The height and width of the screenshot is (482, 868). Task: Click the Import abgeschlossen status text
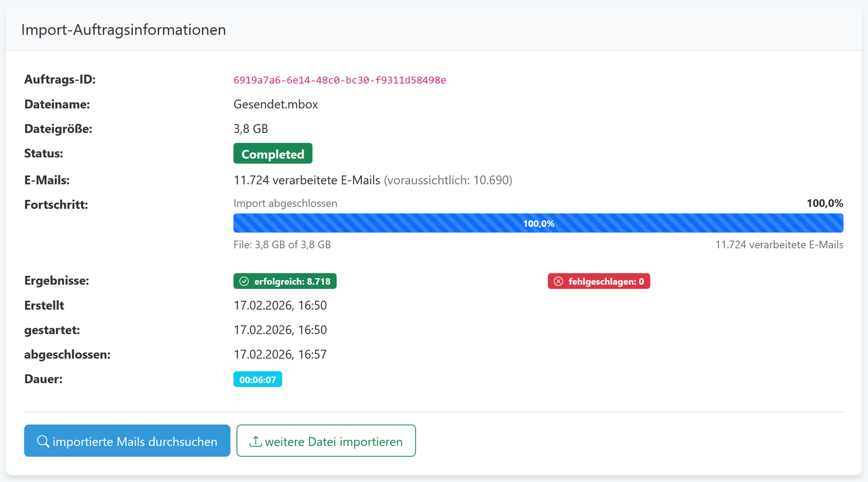pos(285,203)
